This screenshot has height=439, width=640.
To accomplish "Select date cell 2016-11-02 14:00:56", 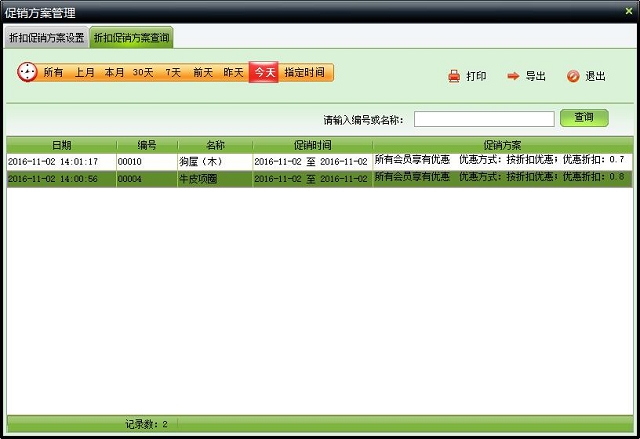I will click(x=62, y=179).
